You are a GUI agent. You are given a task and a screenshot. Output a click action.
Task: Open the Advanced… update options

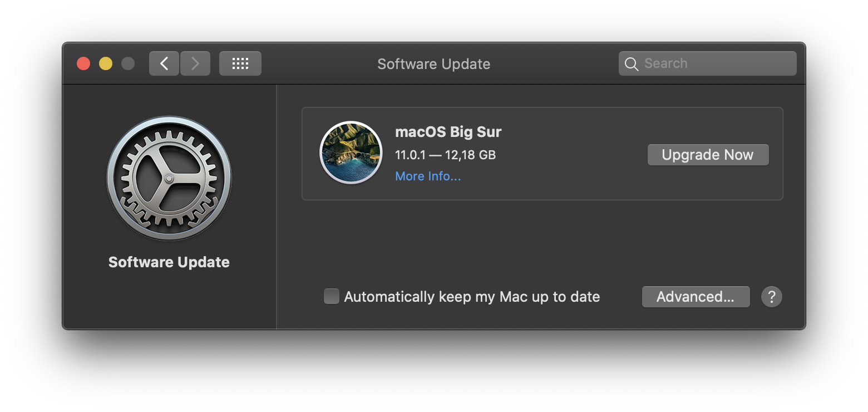point(696,297)
